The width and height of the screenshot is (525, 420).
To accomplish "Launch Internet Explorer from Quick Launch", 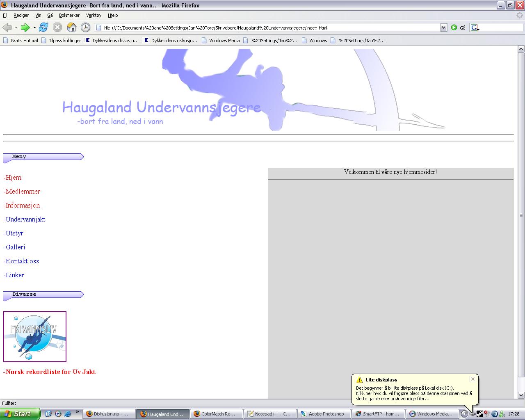I will click(x=68, y=414).
